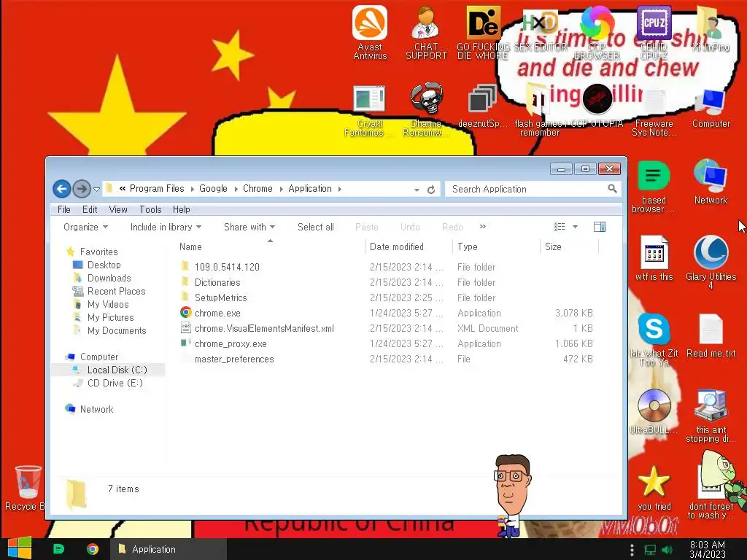Open the CPUID CPU-Z desktop icon
The height and width of the screenshot is (560, 747).
point(654,32)
